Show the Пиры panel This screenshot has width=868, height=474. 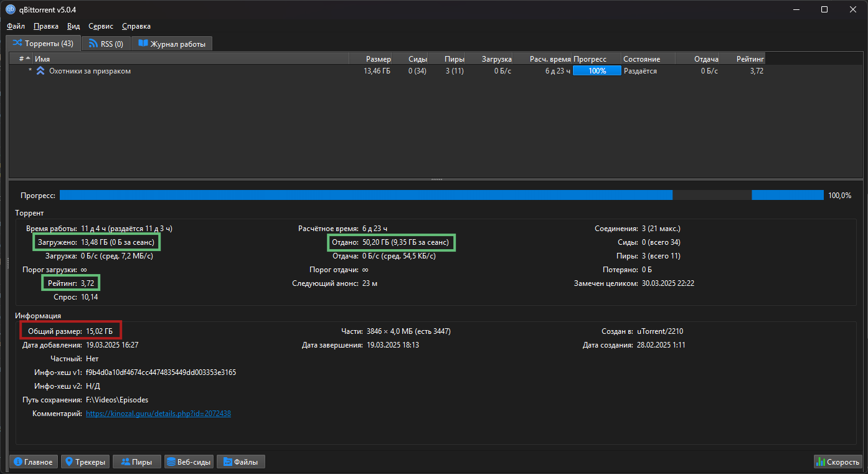click(x=136, y=462)
